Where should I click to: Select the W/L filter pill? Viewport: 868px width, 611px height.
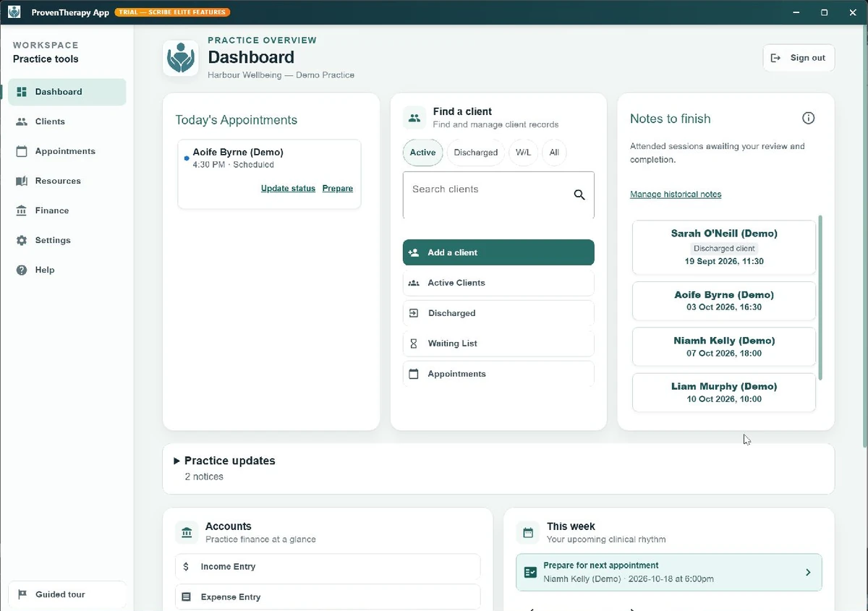click(523, 153)
